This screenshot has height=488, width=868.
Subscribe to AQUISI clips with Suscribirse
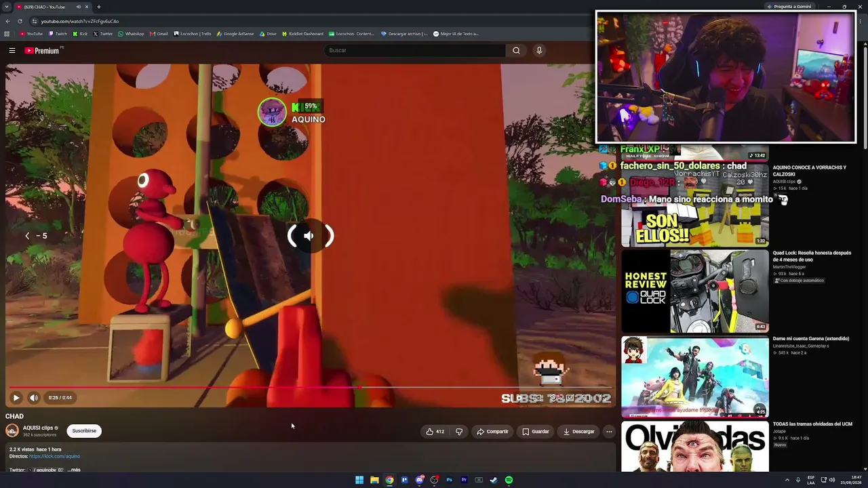pos(84,430)
